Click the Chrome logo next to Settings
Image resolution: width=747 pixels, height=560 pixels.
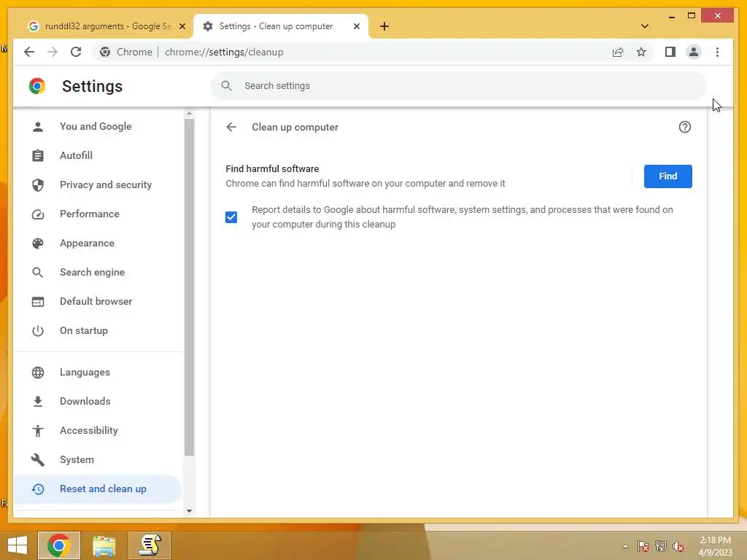click(x=37, y=86)
